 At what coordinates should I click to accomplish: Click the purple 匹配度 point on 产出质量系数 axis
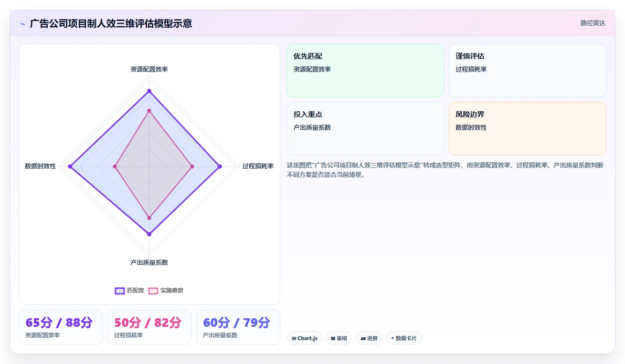149,234
